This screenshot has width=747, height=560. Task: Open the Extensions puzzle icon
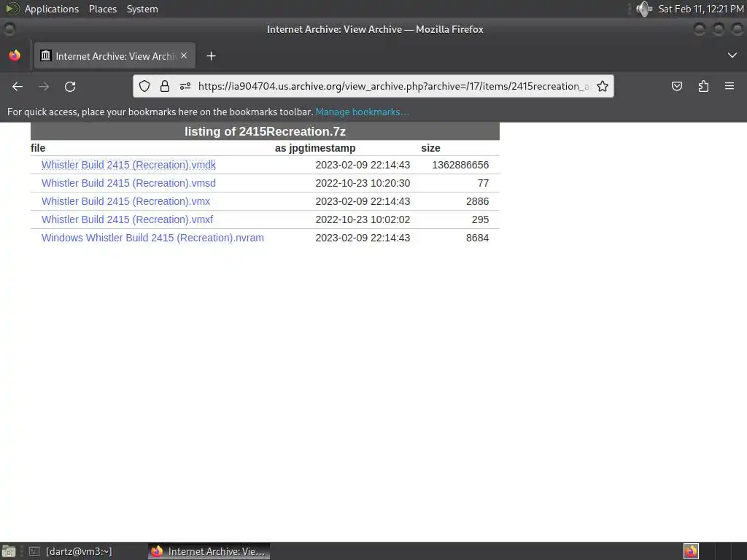tap(703, 86)
